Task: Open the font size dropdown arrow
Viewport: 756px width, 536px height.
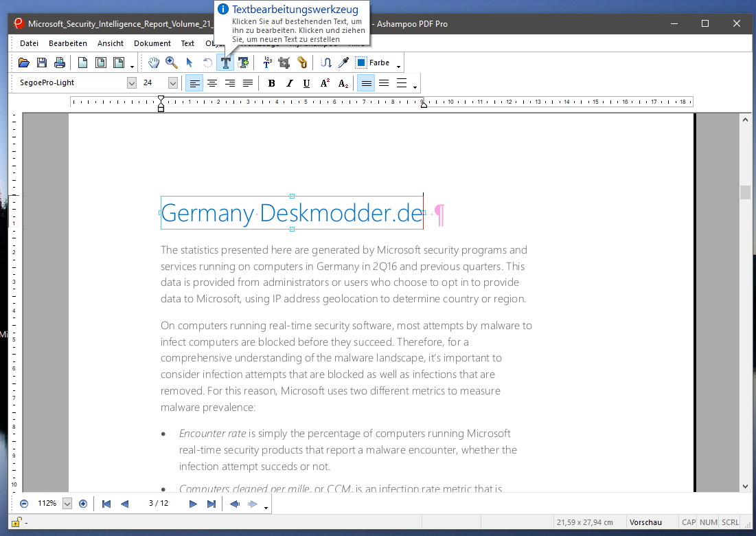Action: click(172, 83)
